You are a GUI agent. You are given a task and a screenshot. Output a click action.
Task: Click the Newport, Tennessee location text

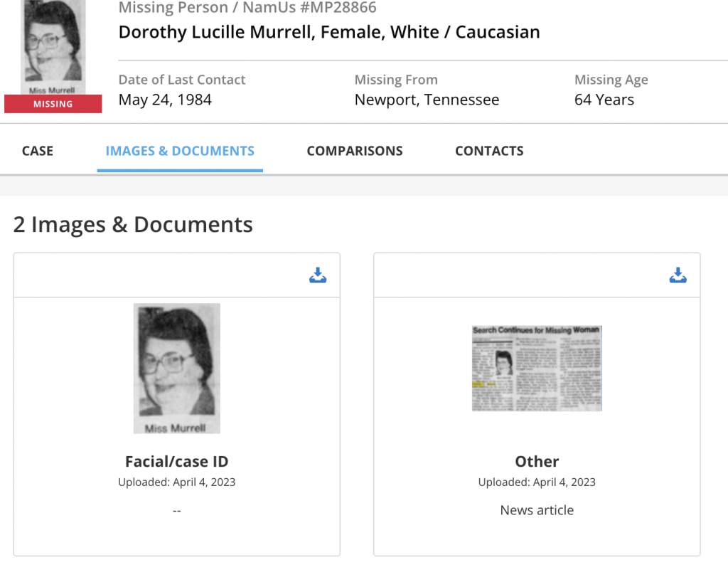click(x=427, y=100)
